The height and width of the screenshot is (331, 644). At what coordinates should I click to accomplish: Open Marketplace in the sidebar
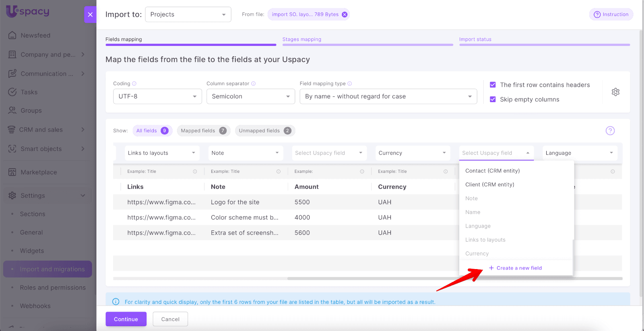pos(39,172)
